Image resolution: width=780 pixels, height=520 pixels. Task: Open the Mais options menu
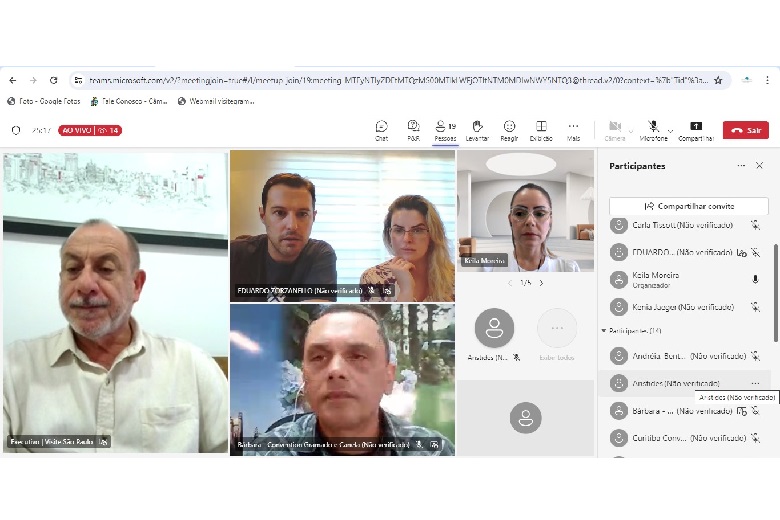573,129
